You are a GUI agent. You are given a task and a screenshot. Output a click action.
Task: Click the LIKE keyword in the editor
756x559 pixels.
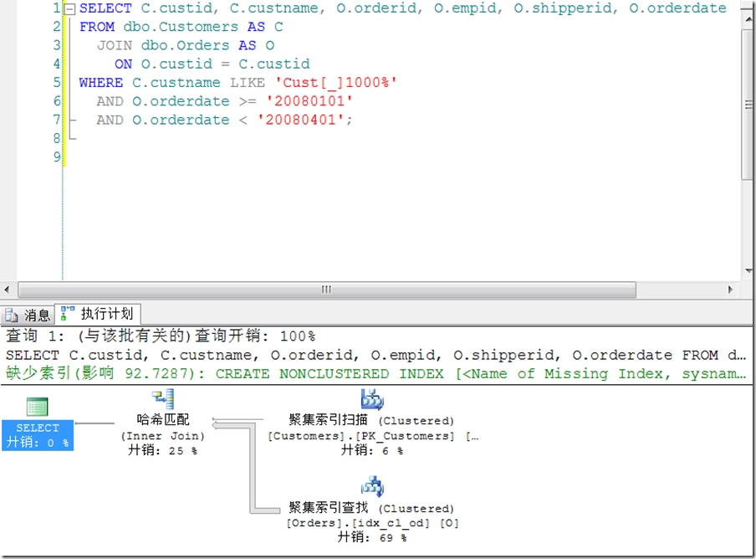tap(248, 83)
